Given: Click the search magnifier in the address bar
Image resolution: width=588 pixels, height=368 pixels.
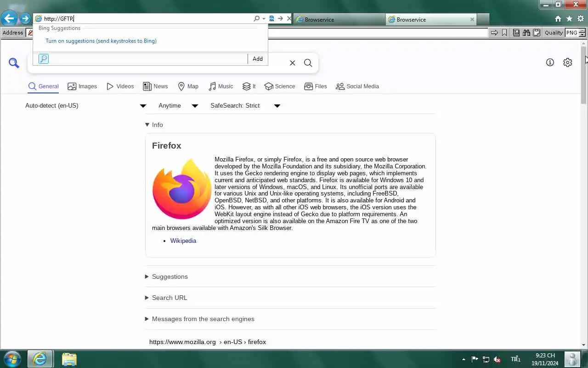Looking at the screenshot, I should click(256, 19).
